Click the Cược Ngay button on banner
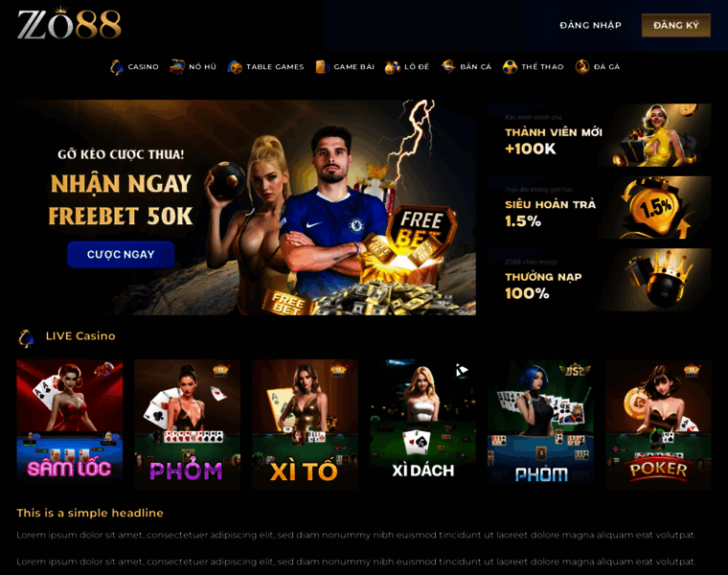The width and height of the screenshot is (728, 575). [x=121, y=254]
